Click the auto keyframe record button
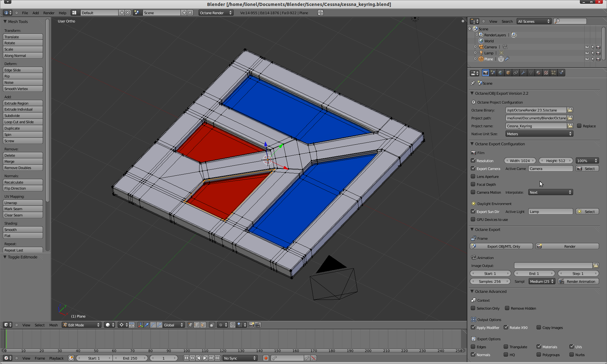Screen dimensions: 607x364 pos(266,358)
